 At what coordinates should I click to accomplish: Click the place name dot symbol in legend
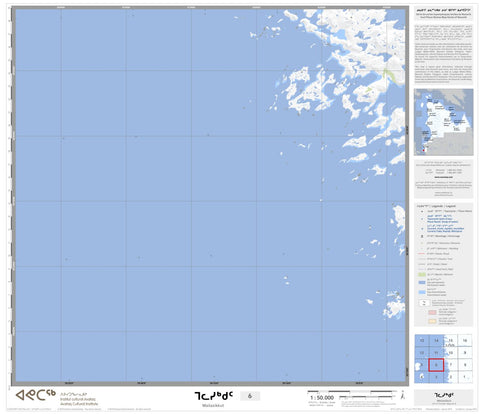point(422,211)
